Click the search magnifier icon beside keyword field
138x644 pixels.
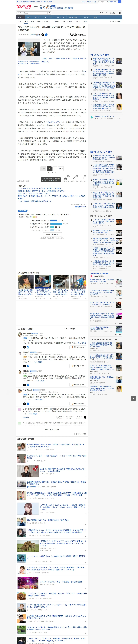[x=49, y=13]
